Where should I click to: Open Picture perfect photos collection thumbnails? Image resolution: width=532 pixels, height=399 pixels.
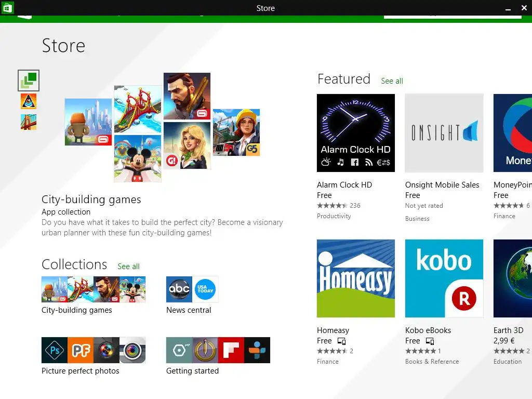(x=94, y=350)
